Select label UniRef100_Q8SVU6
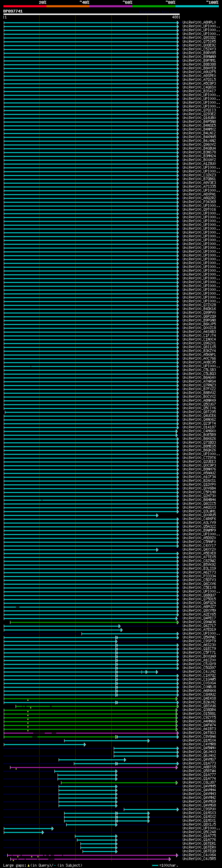Screen dimensions: 222x868 click(x=199, y=706)
